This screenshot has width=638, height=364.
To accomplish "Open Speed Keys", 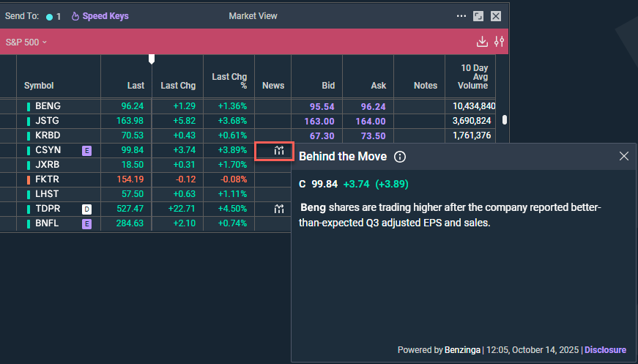I will (103, 16).
